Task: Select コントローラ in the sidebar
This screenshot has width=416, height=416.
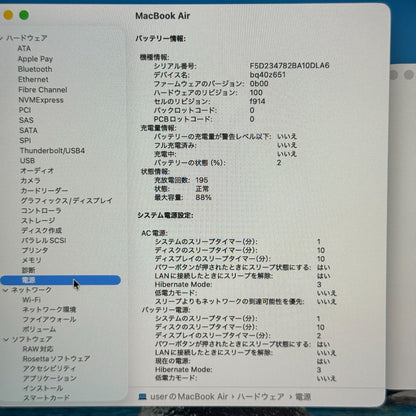Action: coord(41,211)
